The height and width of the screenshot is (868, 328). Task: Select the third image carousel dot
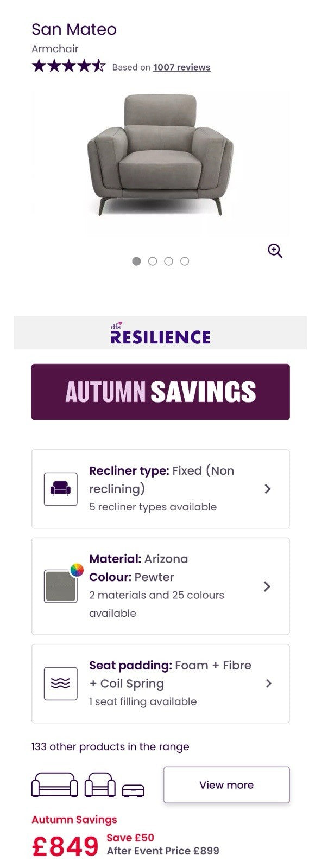pos(169,261)
